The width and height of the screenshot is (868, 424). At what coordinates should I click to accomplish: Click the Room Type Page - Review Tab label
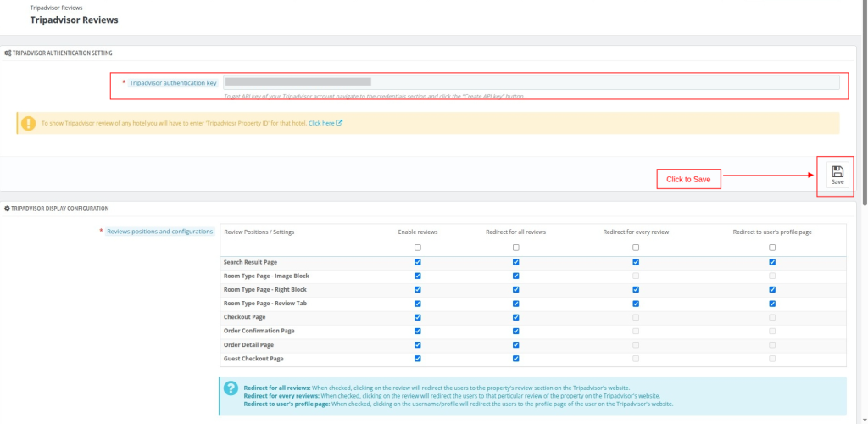[265, 304]
